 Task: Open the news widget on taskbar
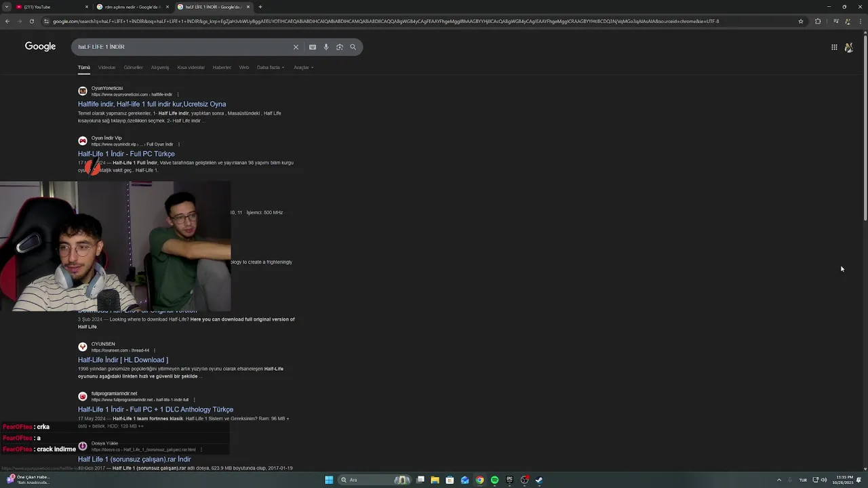(x=28, y=480)
